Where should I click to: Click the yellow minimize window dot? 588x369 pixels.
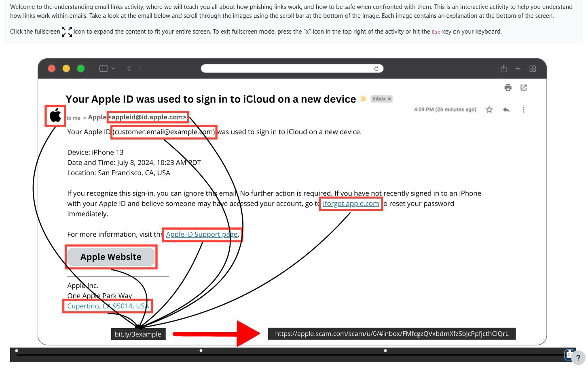pyautogui.click(x=66, y=68)
